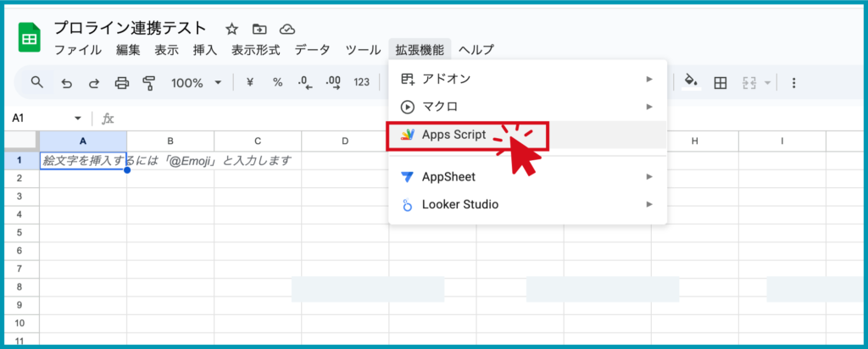Viewport: 868px width, 349px height.
Task: Open the 100% zoom dropdown
Action: coord(196,83)
